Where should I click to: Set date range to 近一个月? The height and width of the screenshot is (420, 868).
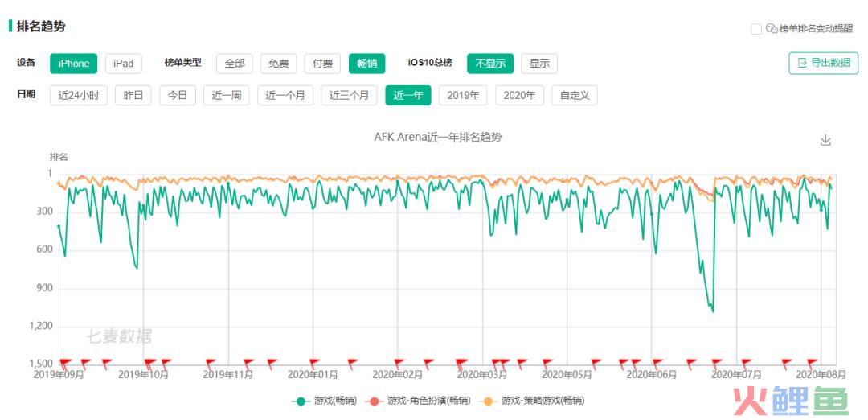coord(285,95)
